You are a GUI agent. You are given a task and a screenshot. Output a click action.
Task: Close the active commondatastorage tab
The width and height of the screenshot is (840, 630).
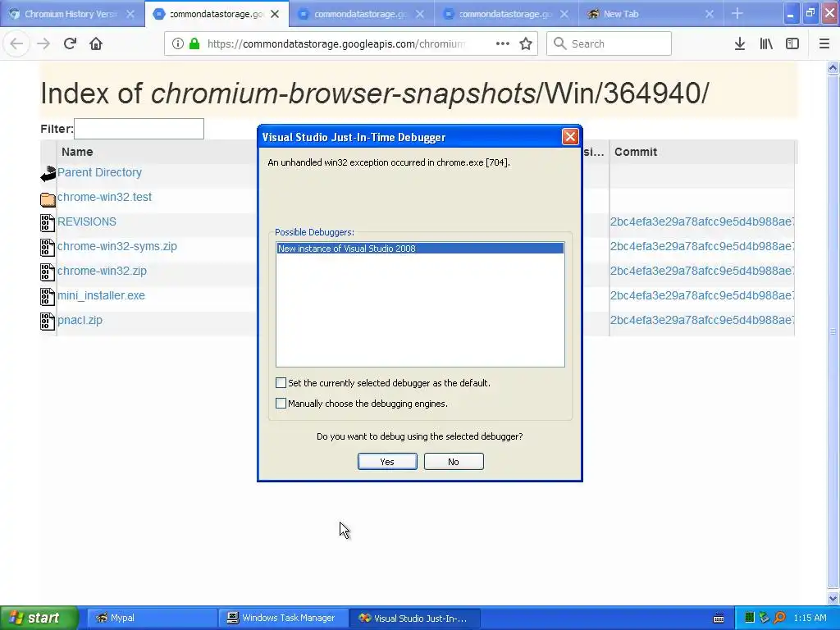click(x=275, y=14)
